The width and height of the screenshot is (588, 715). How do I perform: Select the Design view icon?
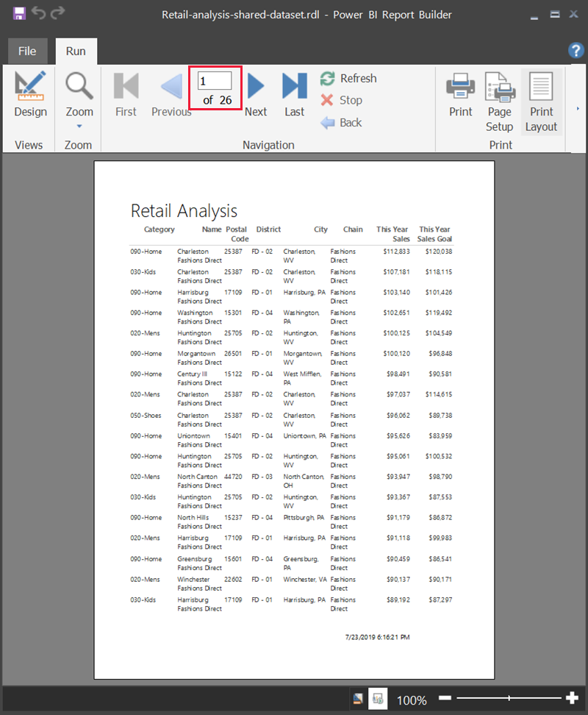click(30, 87)
